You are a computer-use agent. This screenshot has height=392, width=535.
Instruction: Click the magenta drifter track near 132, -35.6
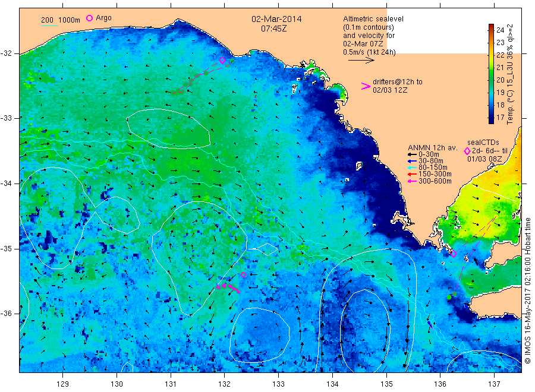click(x=228, y=287)
